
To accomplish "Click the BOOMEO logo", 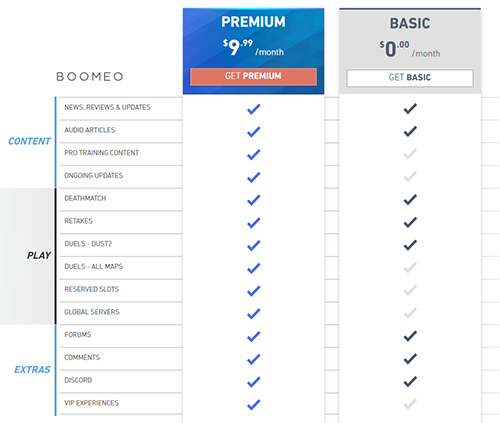I will click(90, 77).
